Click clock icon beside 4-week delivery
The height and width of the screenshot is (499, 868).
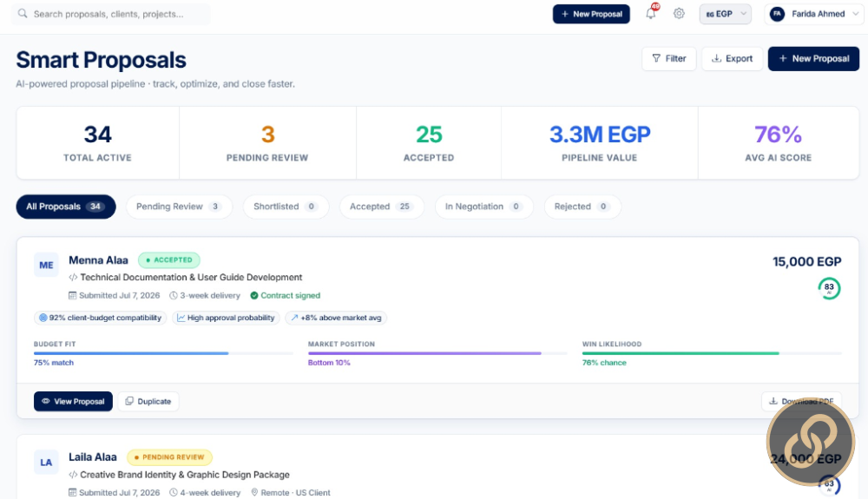pos(174,492)
